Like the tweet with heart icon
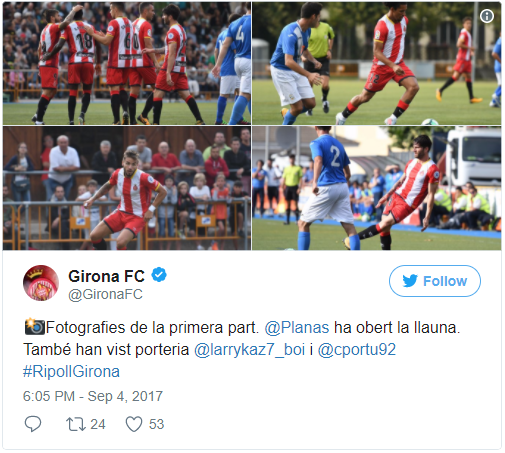This screenshot has width=505, height=453. click(x=134, y=424)
